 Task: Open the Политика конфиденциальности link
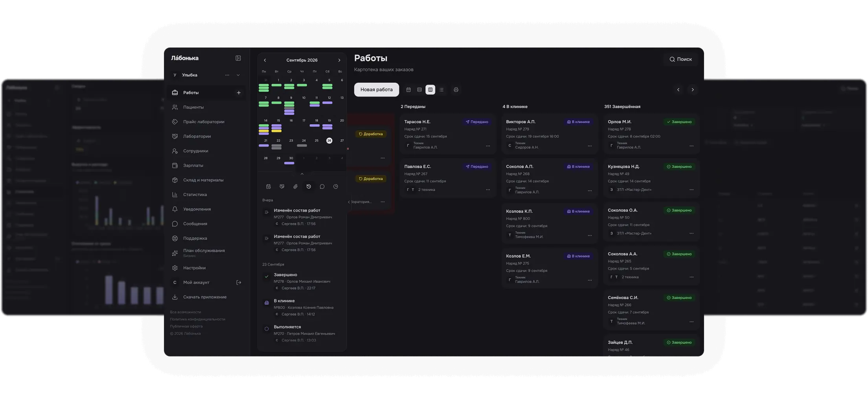coord(198,319)
